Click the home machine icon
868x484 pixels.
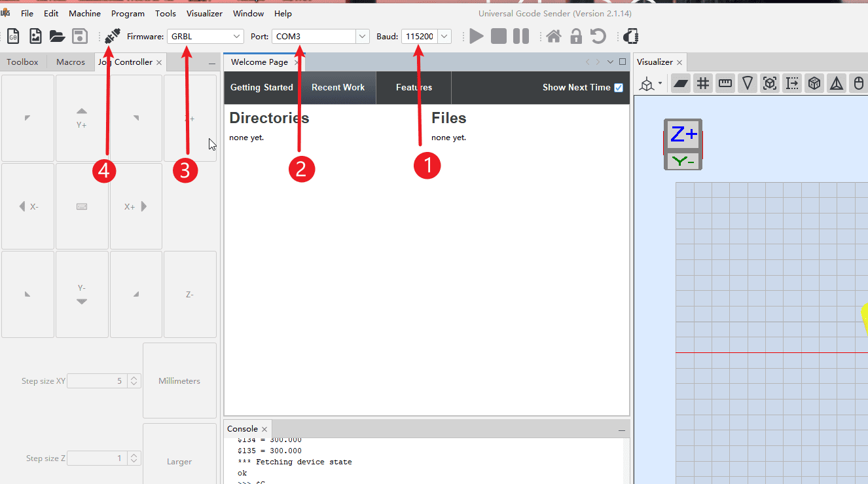[554, 37]
